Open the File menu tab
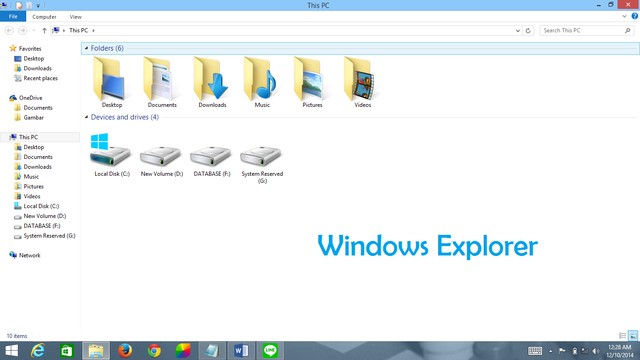Screen dimensions: 640x360 pyautogui.click(x=13, y=16)
